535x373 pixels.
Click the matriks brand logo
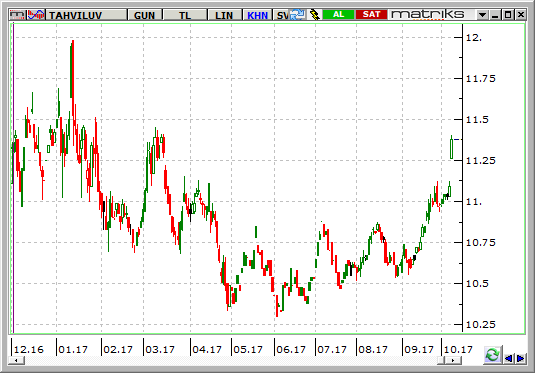[x=428, y=14]
